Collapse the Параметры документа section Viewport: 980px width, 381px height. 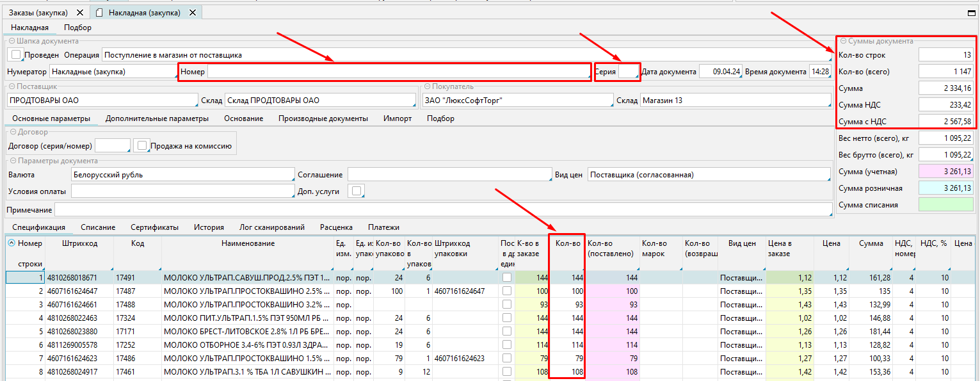[12, 161]
